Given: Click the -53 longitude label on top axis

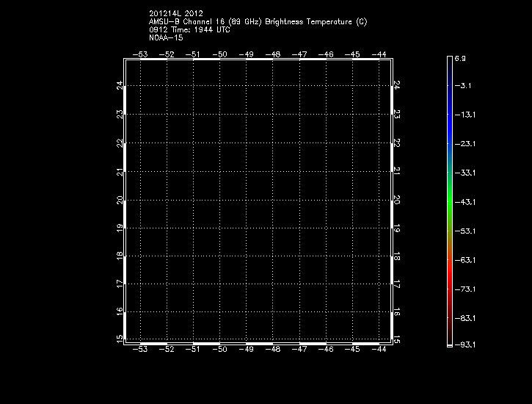Looking at the screenshot, I should [x=140, y=54].
